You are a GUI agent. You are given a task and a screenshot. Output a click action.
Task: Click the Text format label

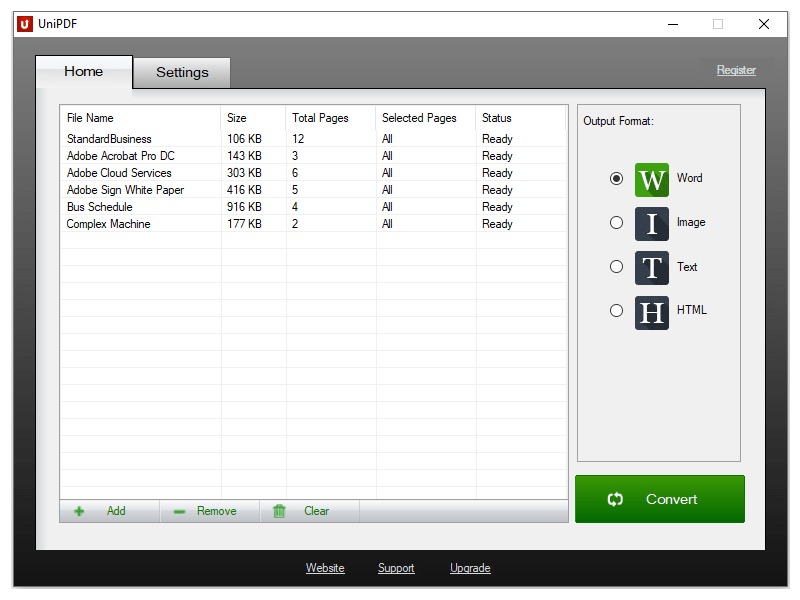[x=687, y=267]
